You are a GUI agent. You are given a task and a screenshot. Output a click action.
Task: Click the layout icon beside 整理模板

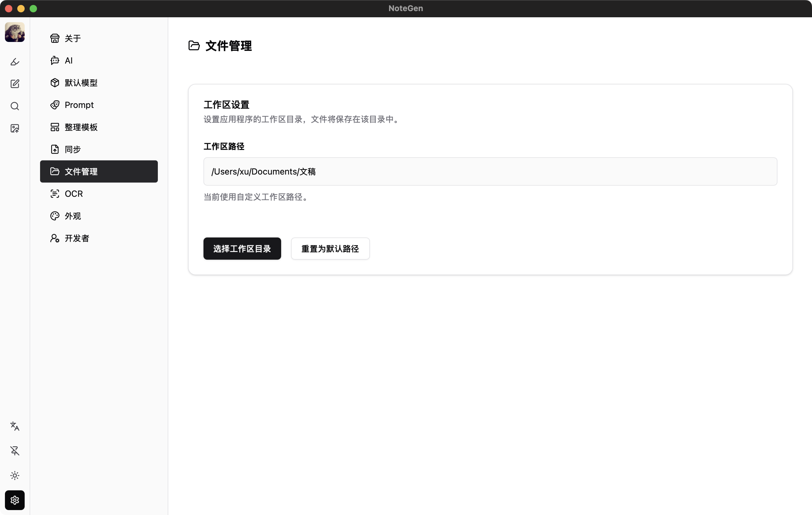55,127
